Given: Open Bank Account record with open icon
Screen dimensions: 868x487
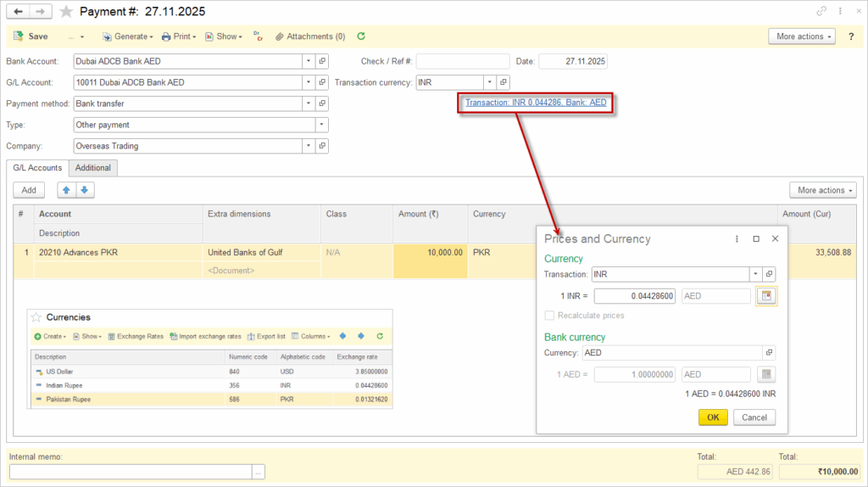Looking at the screenshot, I should coord(322,61).
